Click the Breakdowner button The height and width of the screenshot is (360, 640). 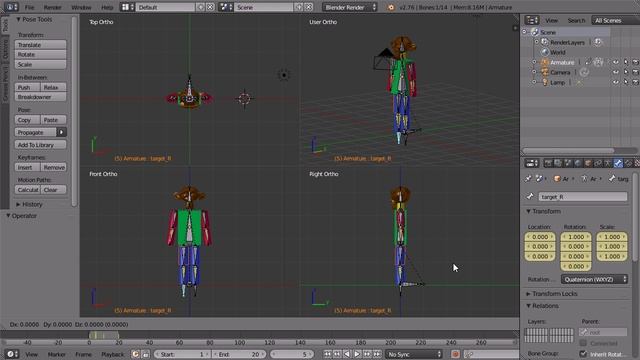click(x=40, y=97)
